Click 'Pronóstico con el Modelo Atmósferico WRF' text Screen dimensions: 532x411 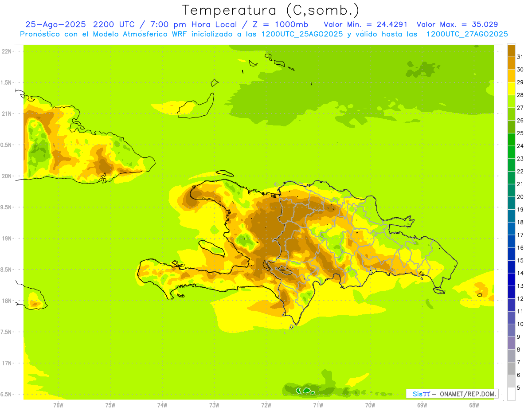pyautogui.click(x=105, y=34)
